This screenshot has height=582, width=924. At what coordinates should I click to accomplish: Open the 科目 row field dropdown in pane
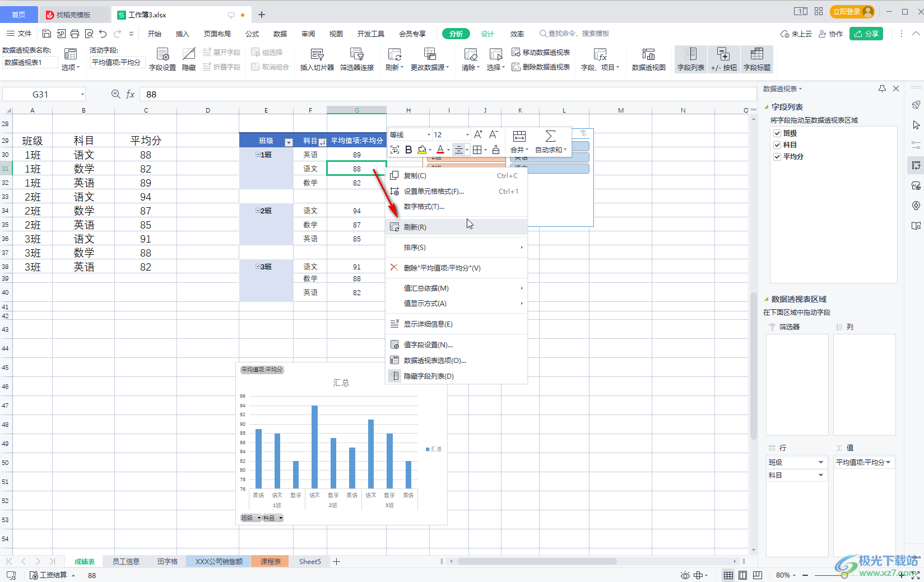[820, 476]
